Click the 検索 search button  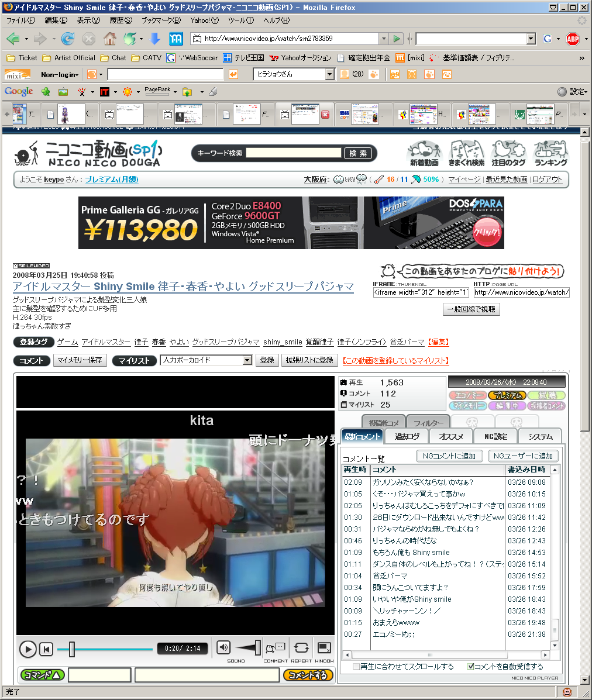358,153
